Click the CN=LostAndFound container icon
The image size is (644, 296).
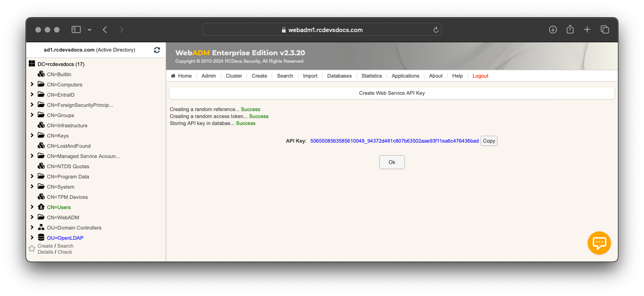pyautogui.click(x=41, y=146)
